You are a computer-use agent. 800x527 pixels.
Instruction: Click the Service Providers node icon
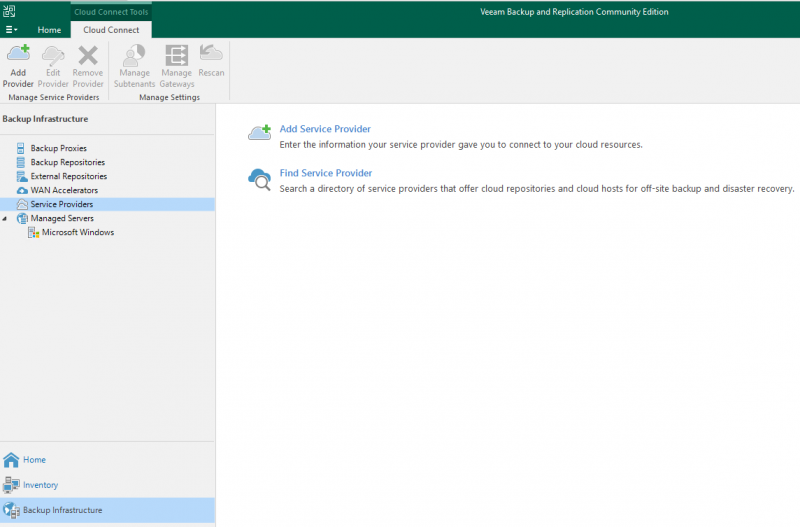pyautogui.click(x=22, y=204)
